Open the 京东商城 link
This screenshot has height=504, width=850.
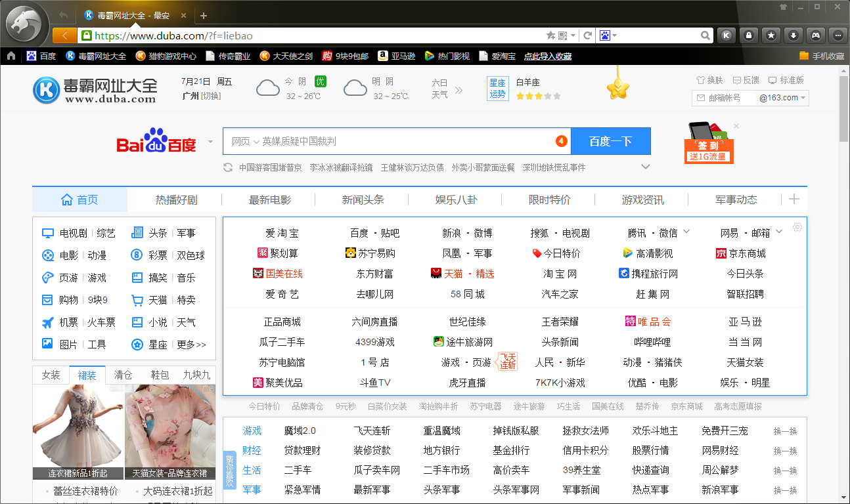pyautogui.click(x=740, y=253)
